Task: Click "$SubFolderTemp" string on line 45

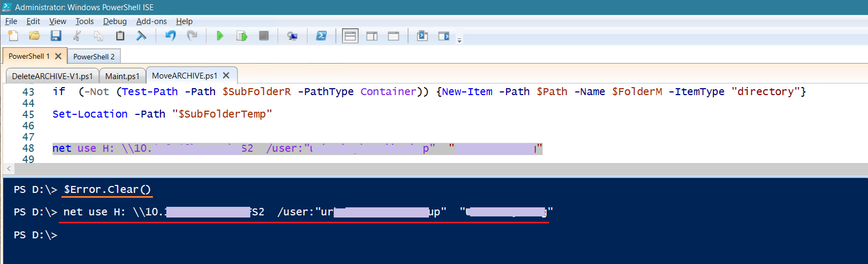Action: point(222,114)
